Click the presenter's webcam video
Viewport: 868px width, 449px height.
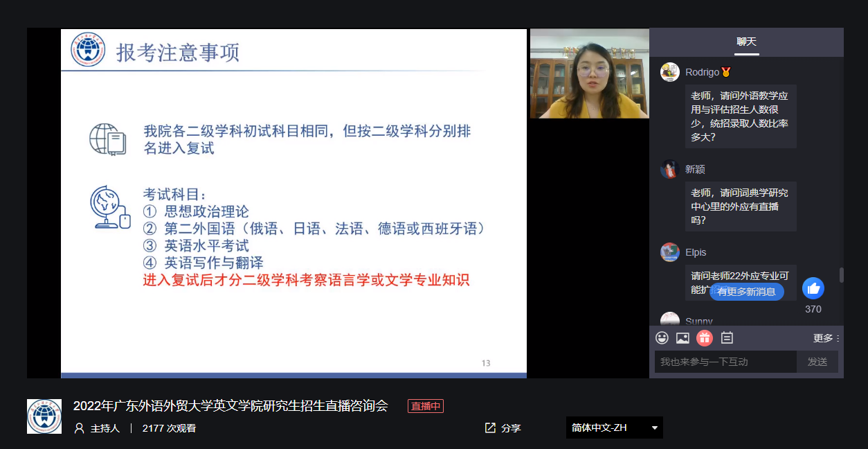point(589,73)
